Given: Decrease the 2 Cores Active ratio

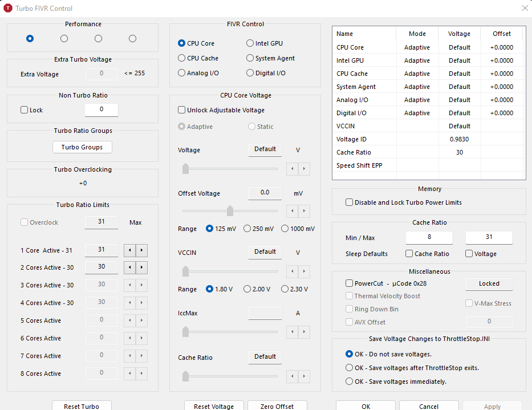Looking at the screenshot, I should [x=130, y=267].
